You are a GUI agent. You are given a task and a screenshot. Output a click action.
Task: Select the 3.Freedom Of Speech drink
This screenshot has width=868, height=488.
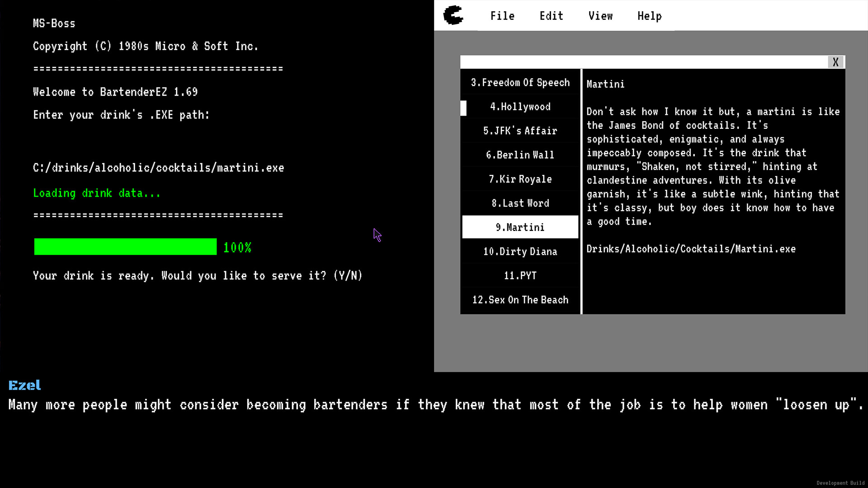[x=520, y=82]
